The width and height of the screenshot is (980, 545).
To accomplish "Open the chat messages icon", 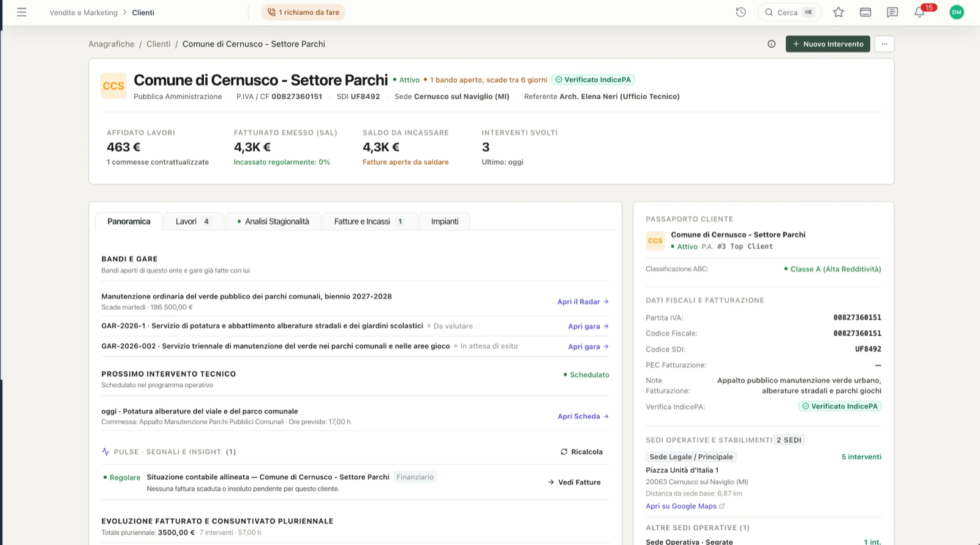I will [892, 12].
